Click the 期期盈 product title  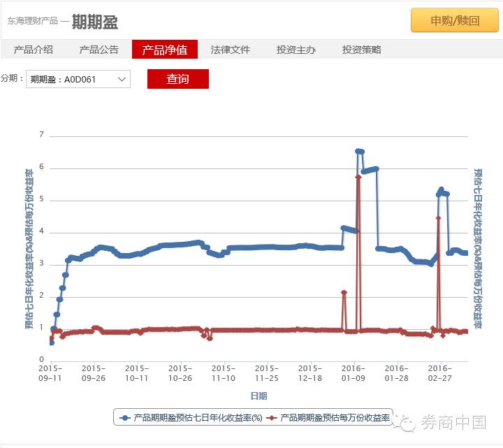pos(94,22)
